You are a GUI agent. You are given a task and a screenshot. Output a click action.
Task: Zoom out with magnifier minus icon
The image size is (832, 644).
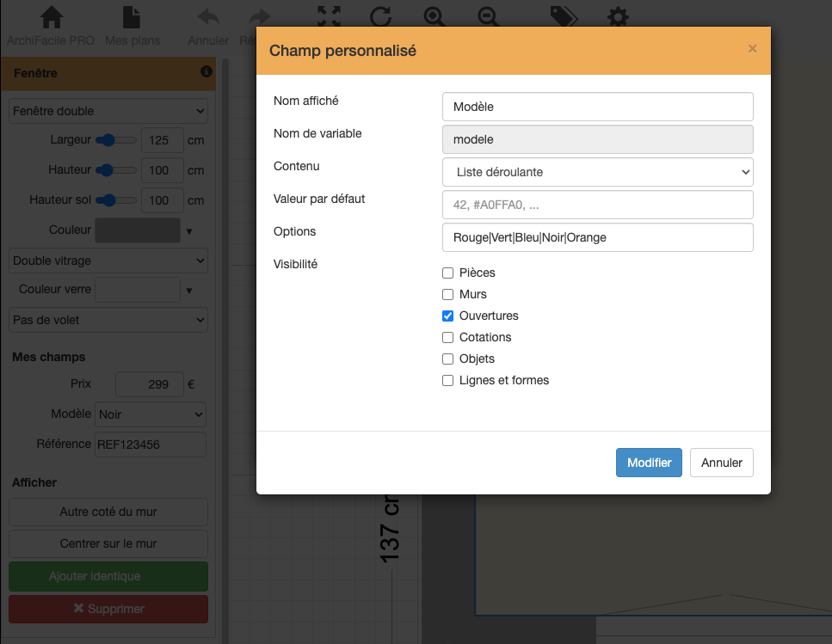(489, 17)
